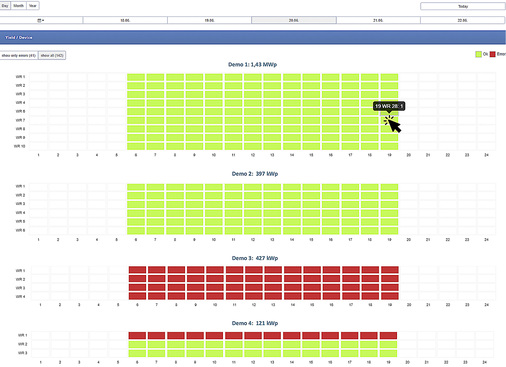
Task: Click Demo 4 WR 2 green cell at hour 13
Action: (x=272, y=344)
